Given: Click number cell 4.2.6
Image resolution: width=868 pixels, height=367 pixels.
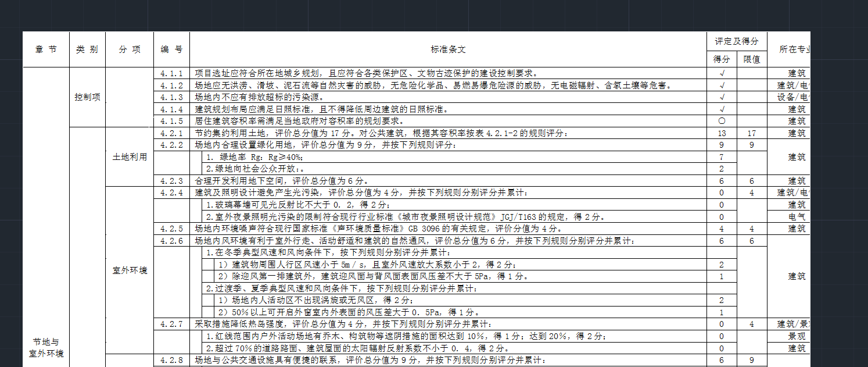Looking at the screenshot, I should click(172, 240).
